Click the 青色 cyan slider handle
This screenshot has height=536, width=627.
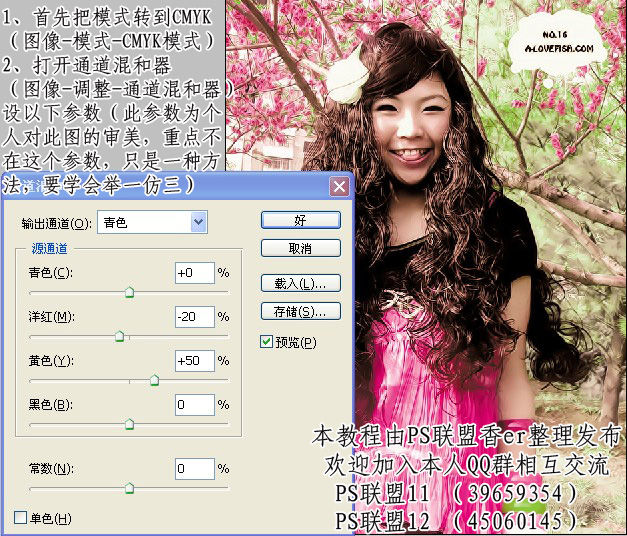(x=129, y=293)
